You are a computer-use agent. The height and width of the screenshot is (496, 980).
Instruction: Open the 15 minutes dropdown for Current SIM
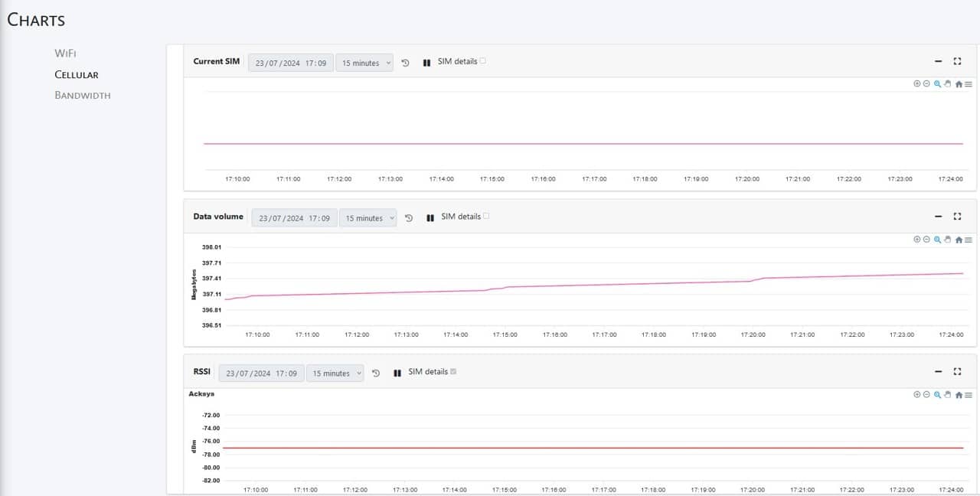pyautogui.click(x=364, y=63)
